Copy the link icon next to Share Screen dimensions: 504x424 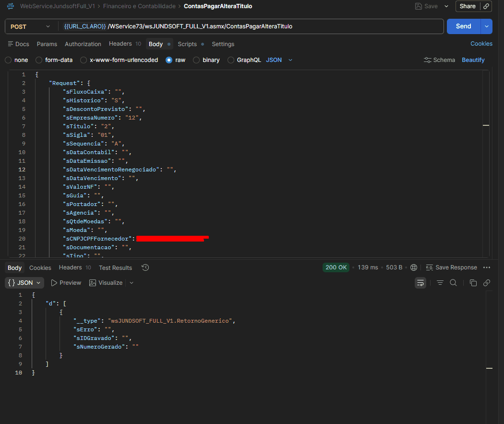click(486, 6)
